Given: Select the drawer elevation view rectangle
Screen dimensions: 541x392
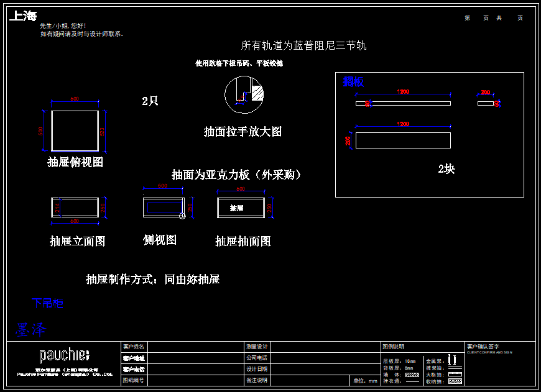Looking at the screenshot, I should pos(75,208).
